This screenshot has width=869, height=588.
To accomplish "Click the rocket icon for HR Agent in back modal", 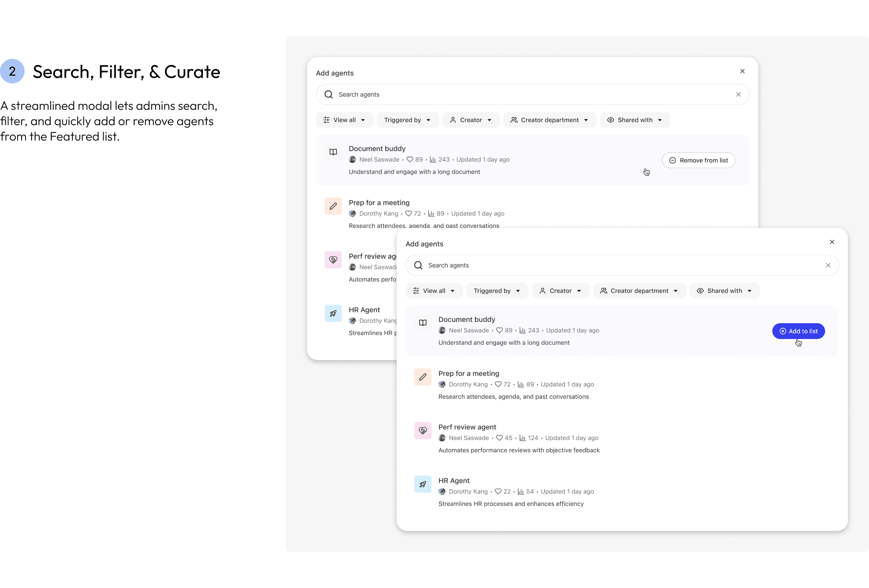I will 333,313.
